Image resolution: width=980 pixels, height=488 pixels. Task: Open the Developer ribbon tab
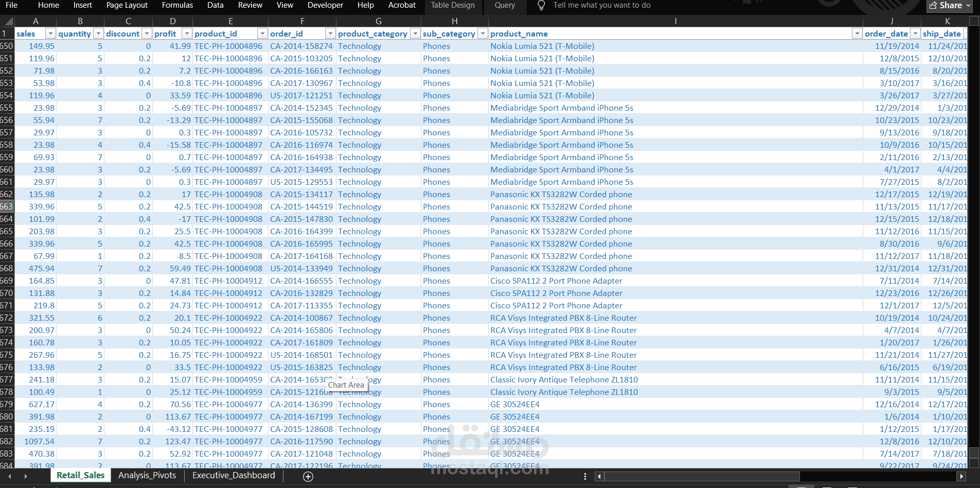(325, 5)
